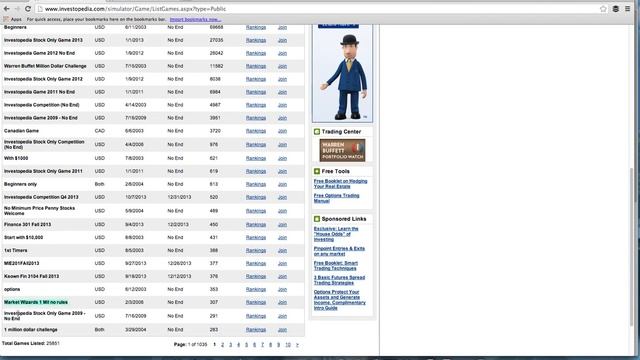This screenshot has width=640, height=360.
Task: Join Investopedia Game 2012 No End
Action: (282, 53)
